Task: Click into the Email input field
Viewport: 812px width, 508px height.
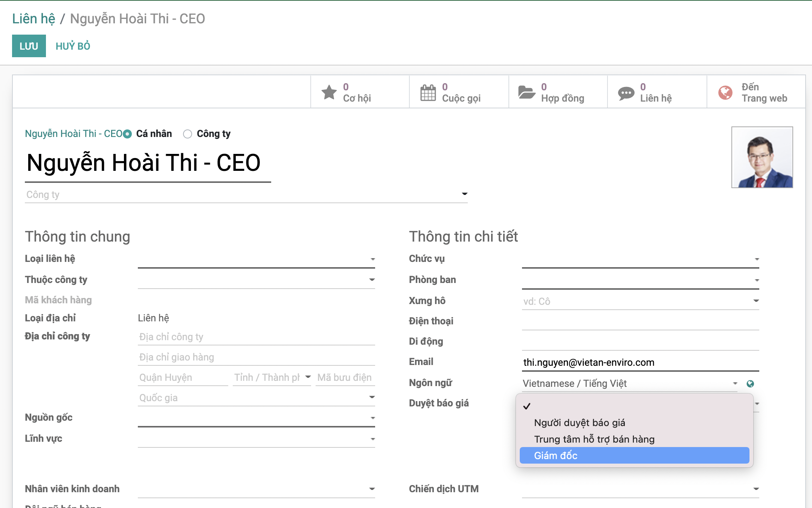Action: [x=640, y=362]
